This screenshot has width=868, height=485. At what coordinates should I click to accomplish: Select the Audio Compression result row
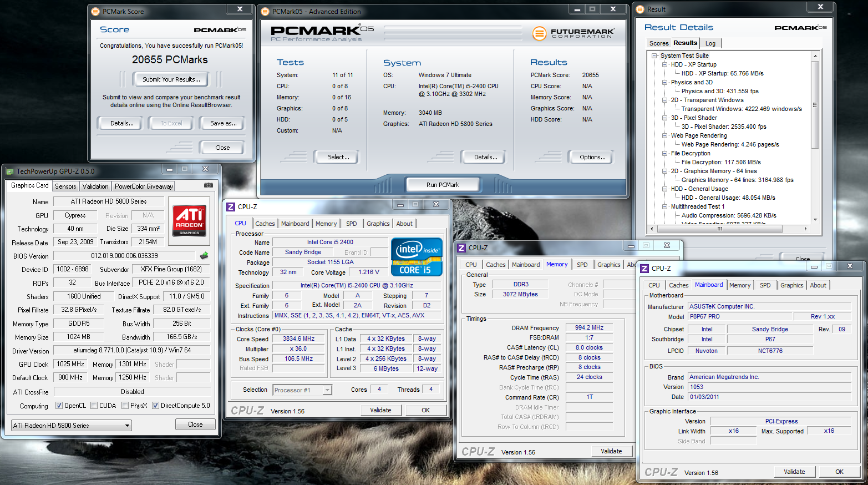729,215
